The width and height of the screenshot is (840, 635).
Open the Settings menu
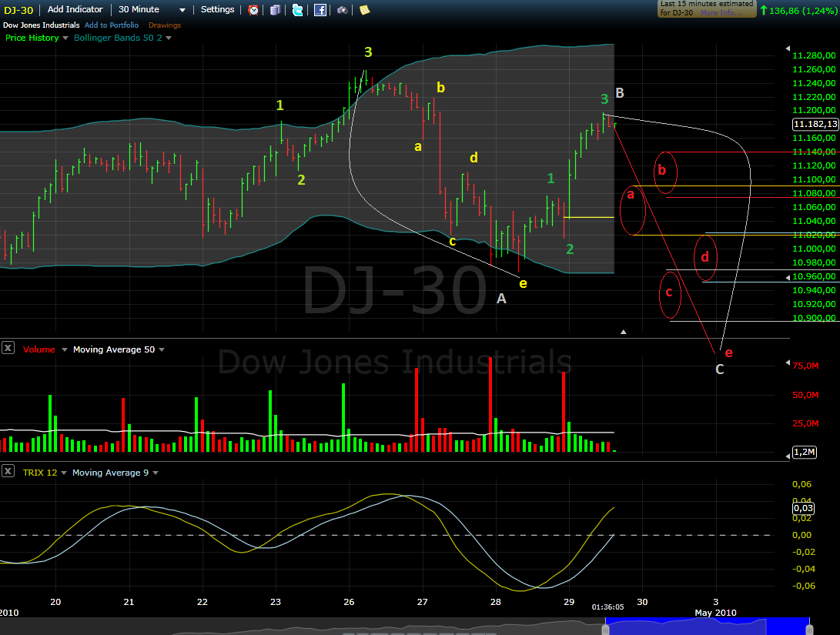[x=217, y=9]
